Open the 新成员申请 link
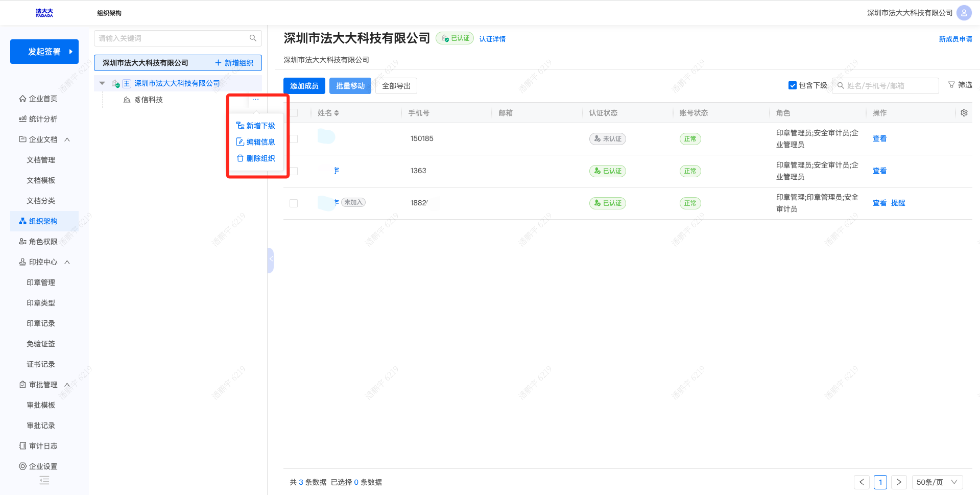This screenshot has height=495, width=980. [955, 39]
